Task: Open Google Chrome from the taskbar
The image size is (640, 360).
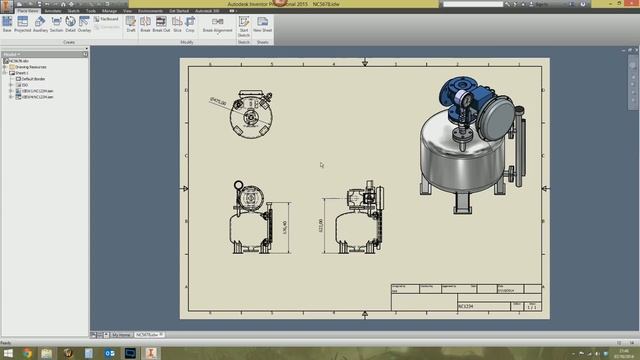Action: pyautogui.click(x=27, y=353)
